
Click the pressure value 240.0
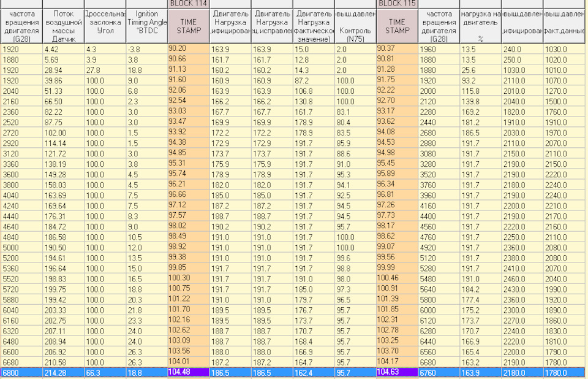(522, 49)
